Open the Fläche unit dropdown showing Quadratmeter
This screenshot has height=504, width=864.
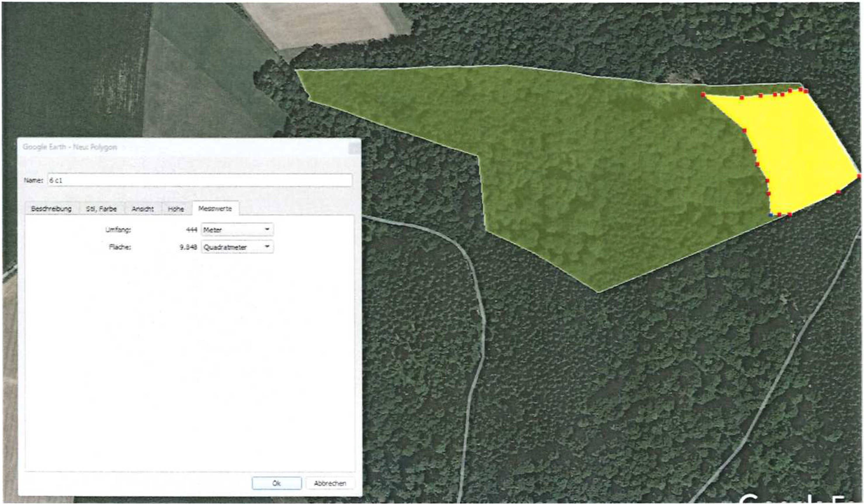pos(237,247)
